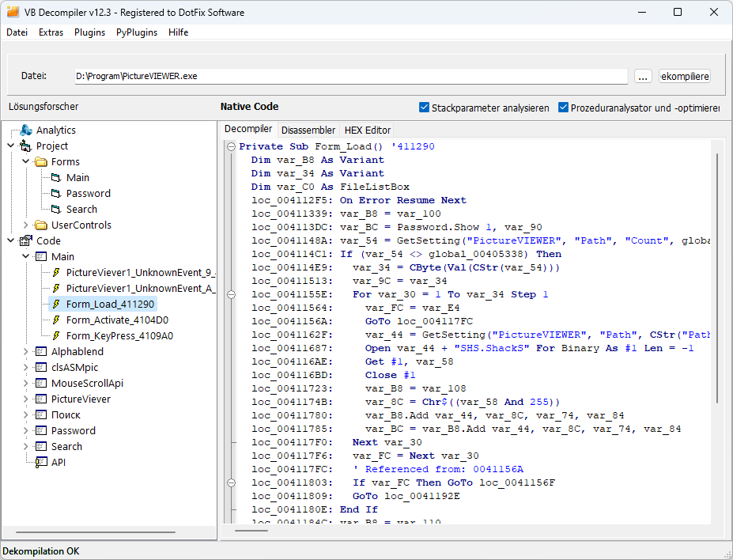Open the Plugins menu
The height and width of the screenshot is (560, 733).
point(90,32)
